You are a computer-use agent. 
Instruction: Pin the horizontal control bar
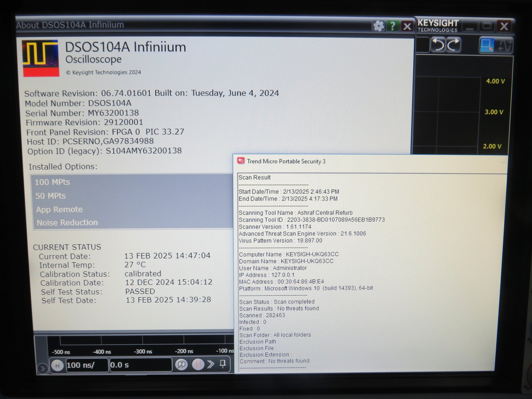223,364
